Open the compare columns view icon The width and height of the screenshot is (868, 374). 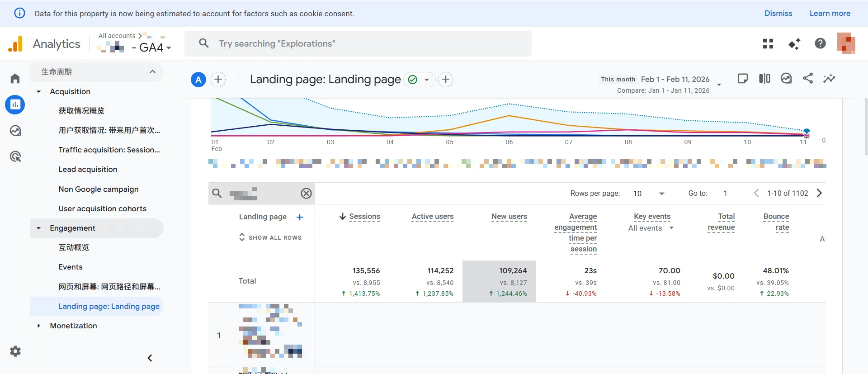(x=764, y=79)
